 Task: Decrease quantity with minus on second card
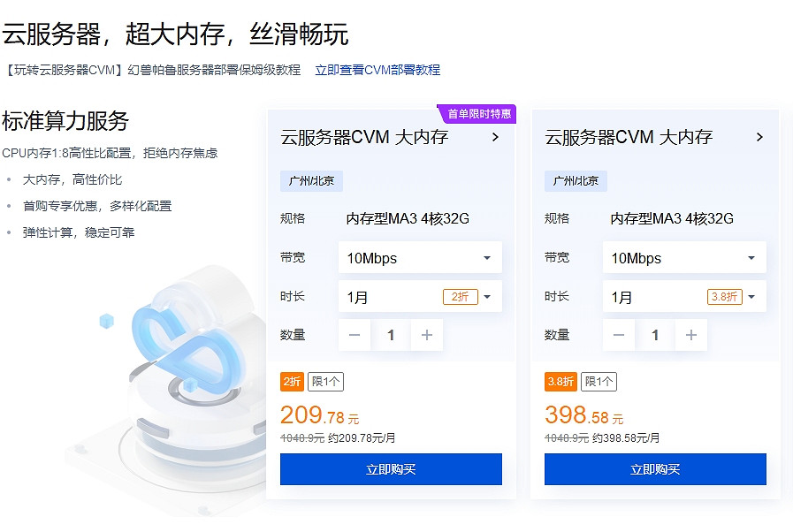(619, 335)
